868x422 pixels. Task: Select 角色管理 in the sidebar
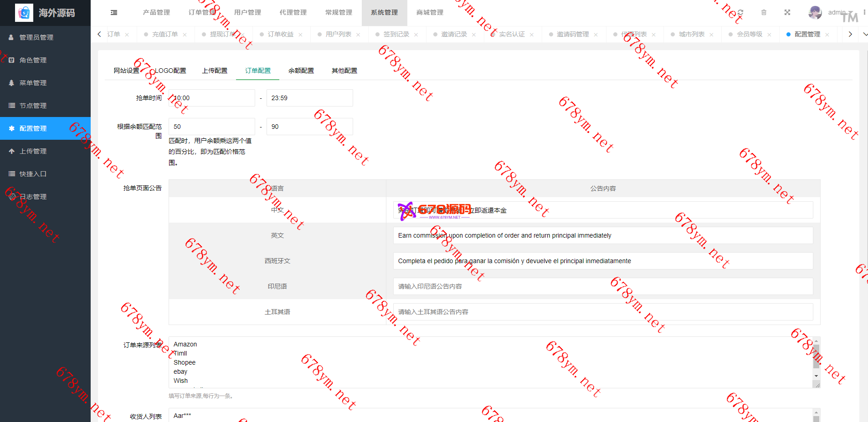click(33, 60)
